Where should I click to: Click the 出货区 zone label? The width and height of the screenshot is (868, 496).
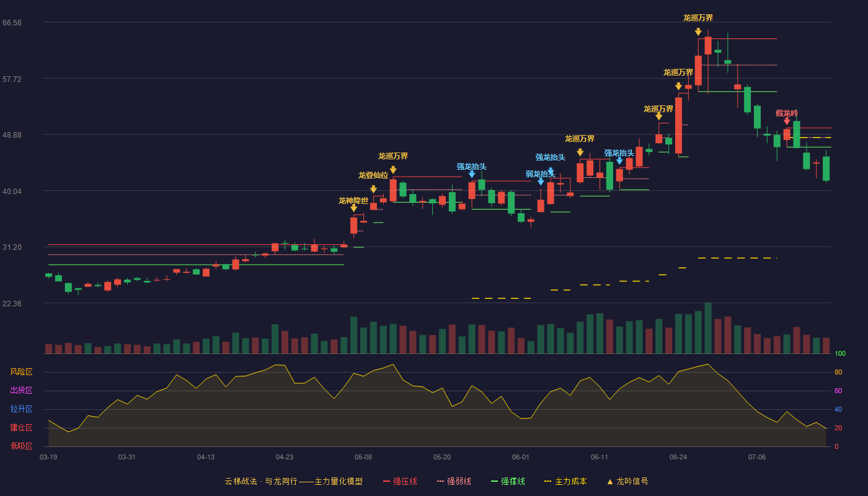click(x=21, y=391)
